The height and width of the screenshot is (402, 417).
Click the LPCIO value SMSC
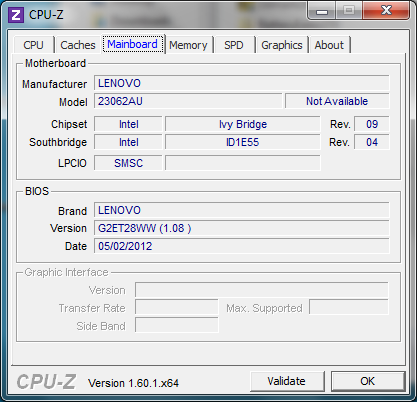pos(128,163)
